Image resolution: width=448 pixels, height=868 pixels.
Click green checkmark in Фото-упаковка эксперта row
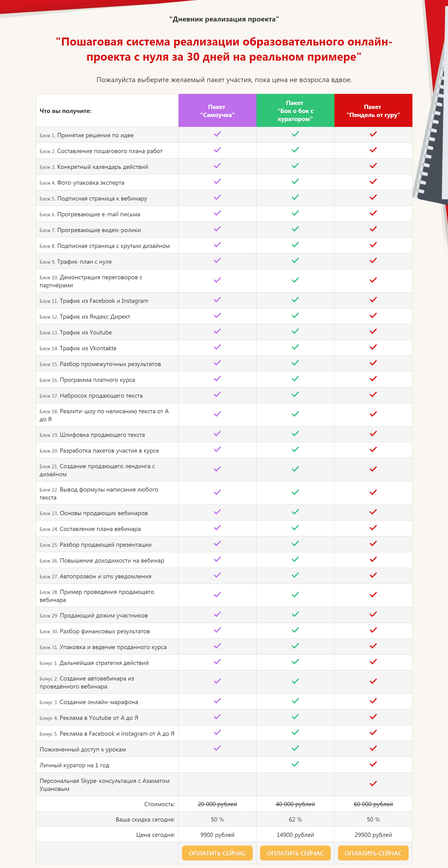click(x=295, y=182)
